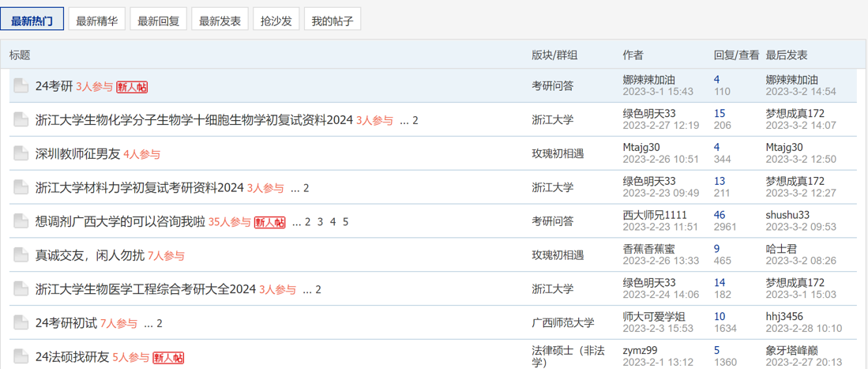
Task: Go to page 2 of 浙江大学生物化学 thread
Action: (x=415, y=120)
